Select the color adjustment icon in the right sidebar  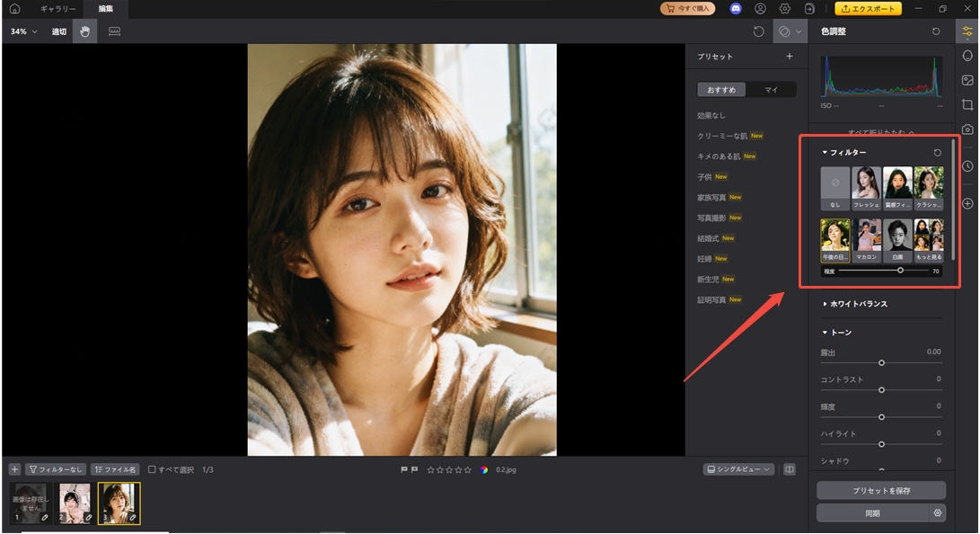click(x=967, y=31)
